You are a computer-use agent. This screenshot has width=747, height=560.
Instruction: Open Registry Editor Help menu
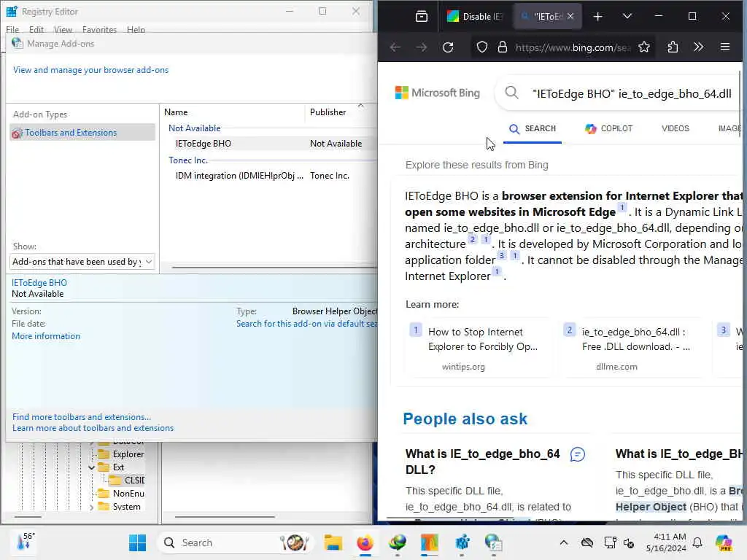click(x=136, y=29)
